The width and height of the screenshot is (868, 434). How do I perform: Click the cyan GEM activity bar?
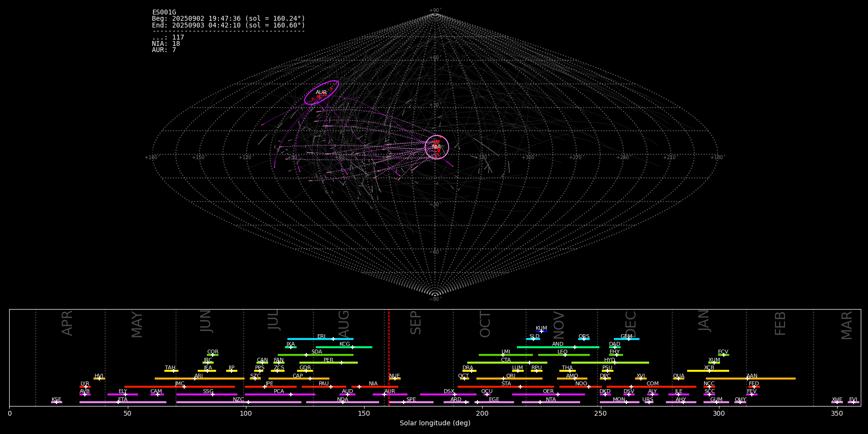(x=626, y=339)
